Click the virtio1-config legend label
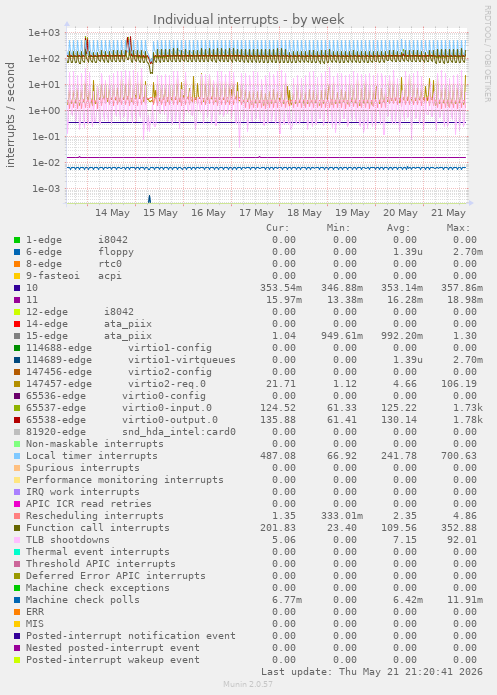Viewport: 497px width, 695px height. click(119, 348)
